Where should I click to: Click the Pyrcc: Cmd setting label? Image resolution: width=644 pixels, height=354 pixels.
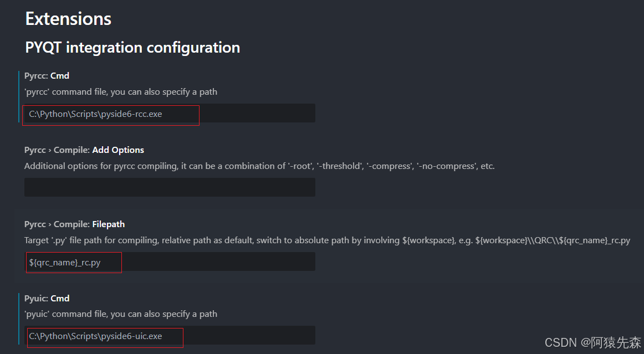pos(47,75)
